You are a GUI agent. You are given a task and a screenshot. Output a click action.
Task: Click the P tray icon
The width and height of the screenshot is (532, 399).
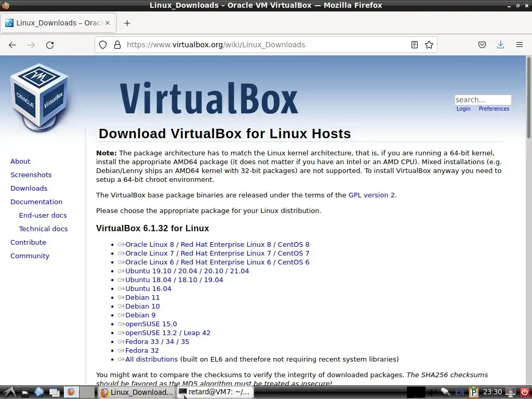pyautogui.click(x=473, y=392)
